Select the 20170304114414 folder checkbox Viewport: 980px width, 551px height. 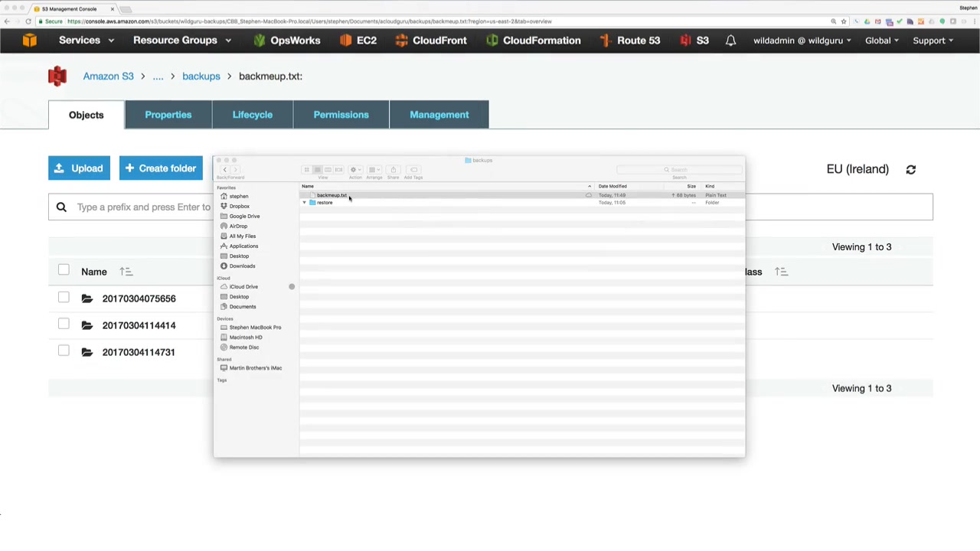pos(64,324)
